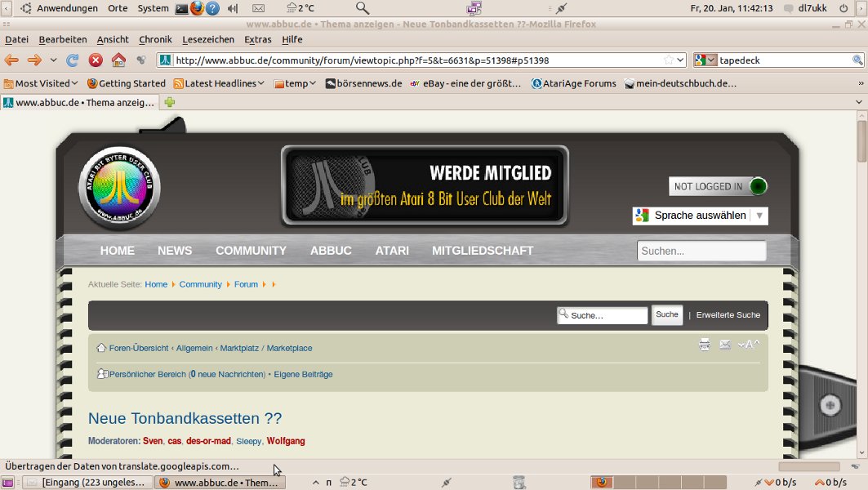This screenshot has width=868, height=490.
Task: Follow the Forum breadcrumb link
Action: coord(246,284)
